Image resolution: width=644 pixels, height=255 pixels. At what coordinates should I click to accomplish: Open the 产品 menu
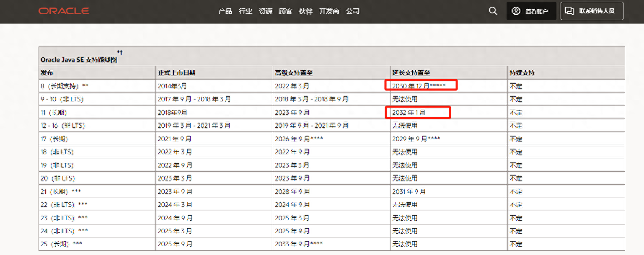click(225, 11)
